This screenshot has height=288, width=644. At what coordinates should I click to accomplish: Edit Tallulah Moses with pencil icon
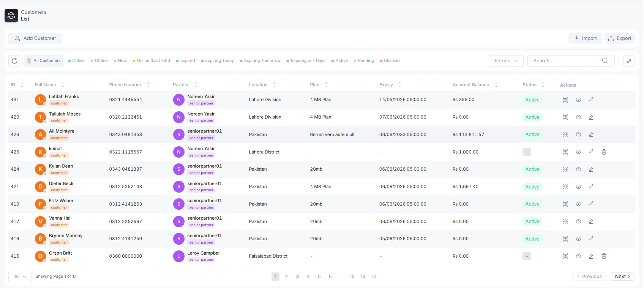point(591,117)
